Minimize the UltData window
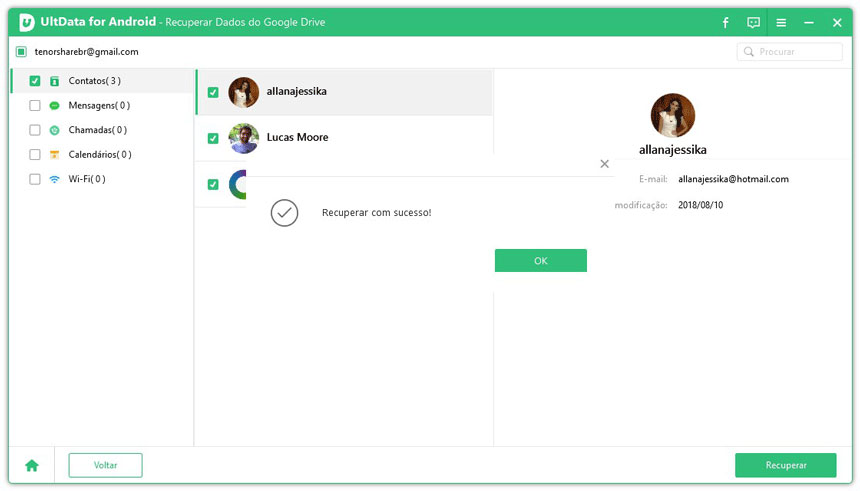 [808, 22]
